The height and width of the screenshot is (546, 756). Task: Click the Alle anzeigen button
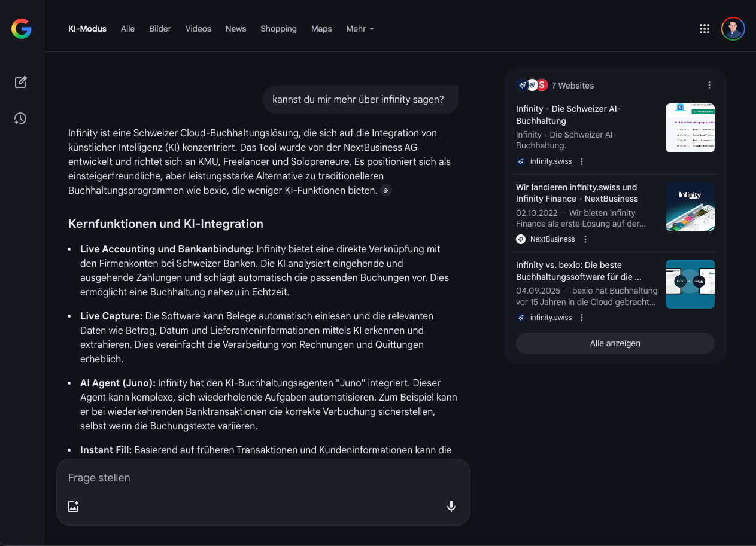(x=615, y=343)
